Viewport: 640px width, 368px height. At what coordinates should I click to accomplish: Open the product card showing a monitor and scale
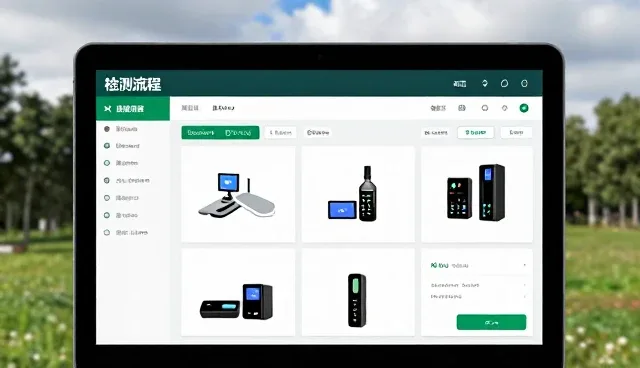coord(238,195)
